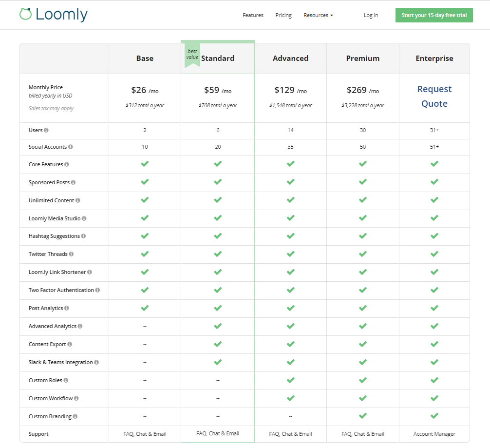Open the info icon next to Social Accounts
Viewport: 490px width, 448px height.
pos(71,147)
